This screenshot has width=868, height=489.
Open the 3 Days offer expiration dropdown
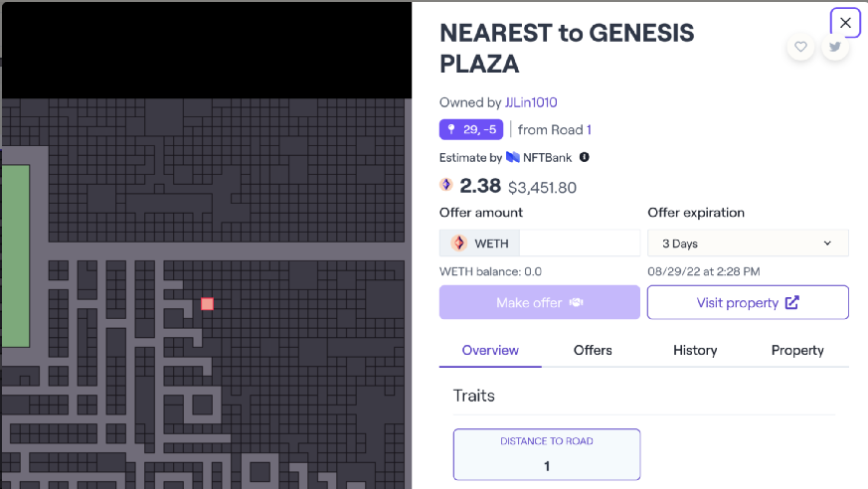[x=748, y=243]
